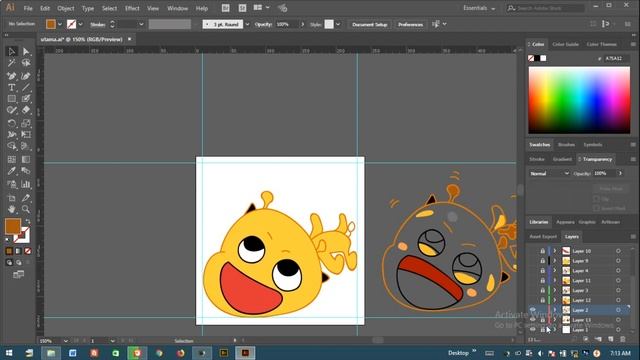Pick a color from the spectrum ramp
Screen dimensions: 640x360
tap(579, 100)
